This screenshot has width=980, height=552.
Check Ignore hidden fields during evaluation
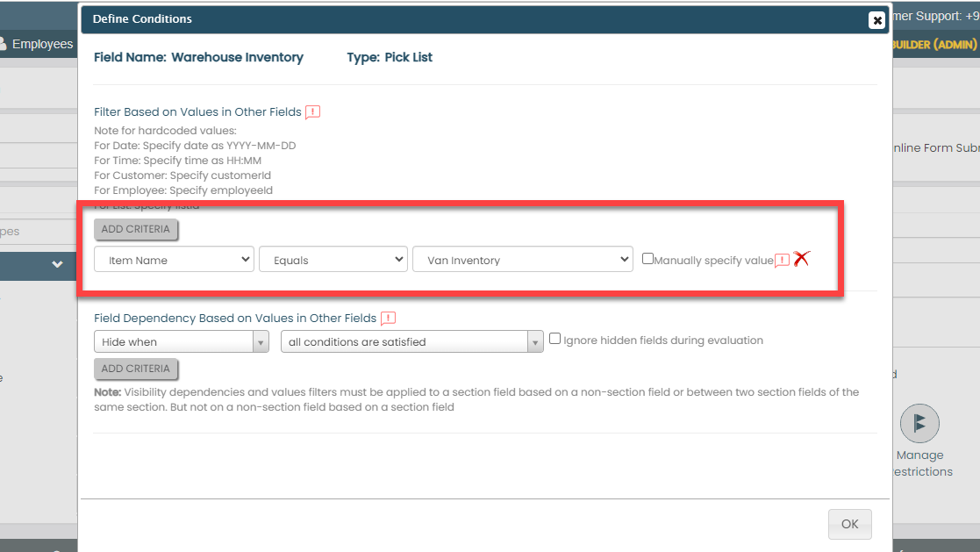(x=554, y=339)
